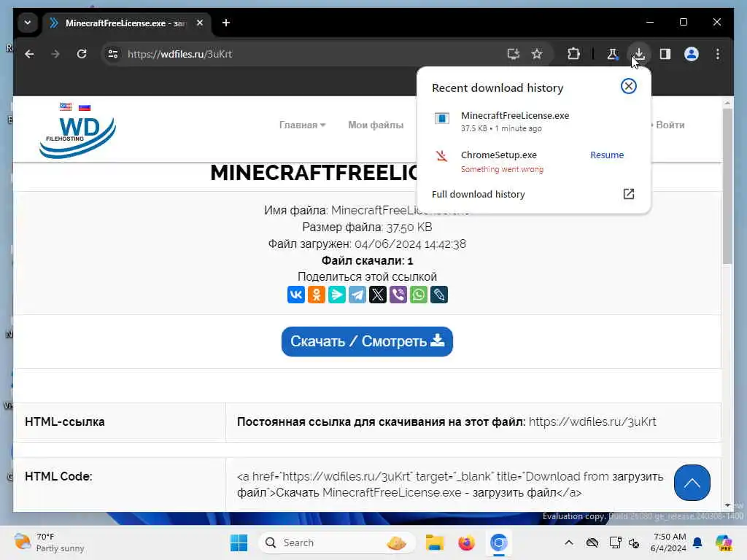Click the Войти login link
Viewport: 747px width, 560px height.
670,125
